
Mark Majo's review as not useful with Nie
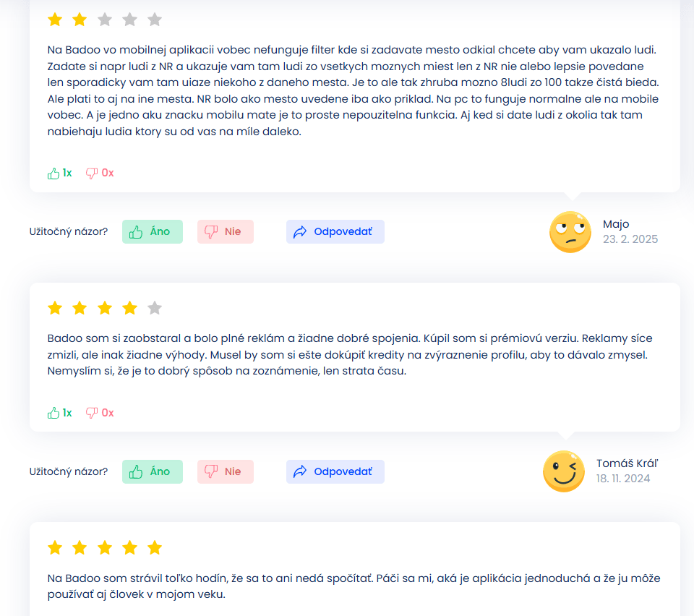pos(226,232)
